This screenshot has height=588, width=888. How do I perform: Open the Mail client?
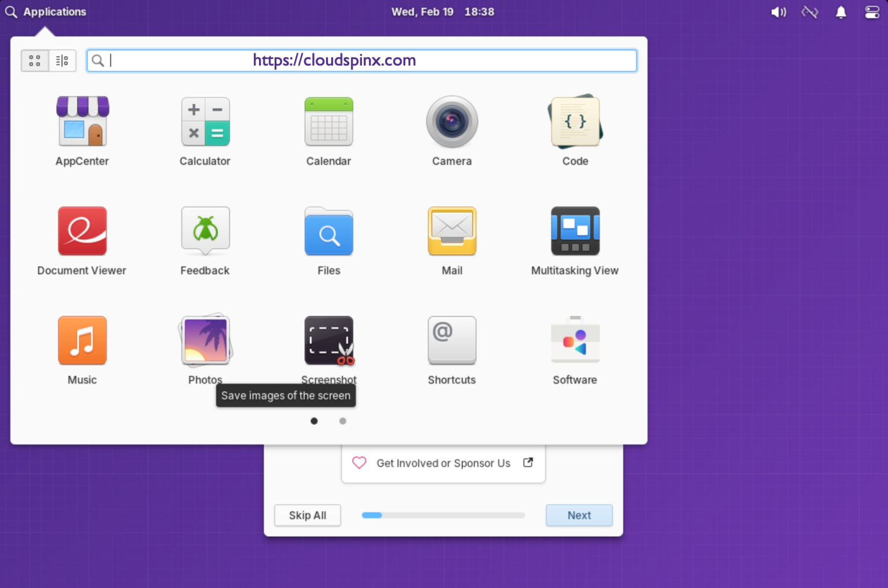(452, 231)
